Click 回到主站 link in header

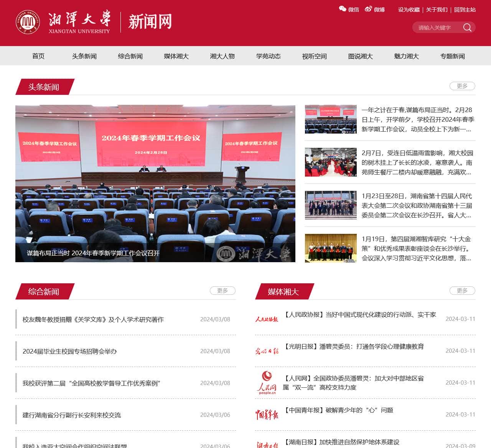pos(465,10)
